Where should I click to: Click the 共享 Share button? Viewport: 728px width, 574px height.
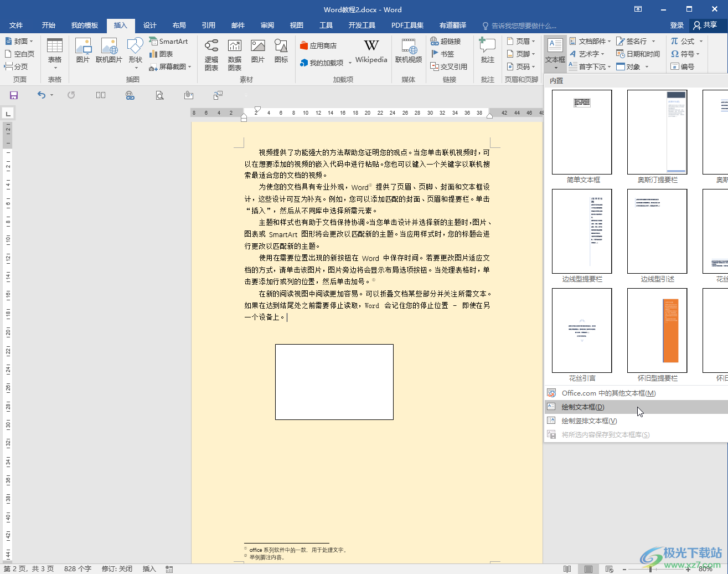705,25
